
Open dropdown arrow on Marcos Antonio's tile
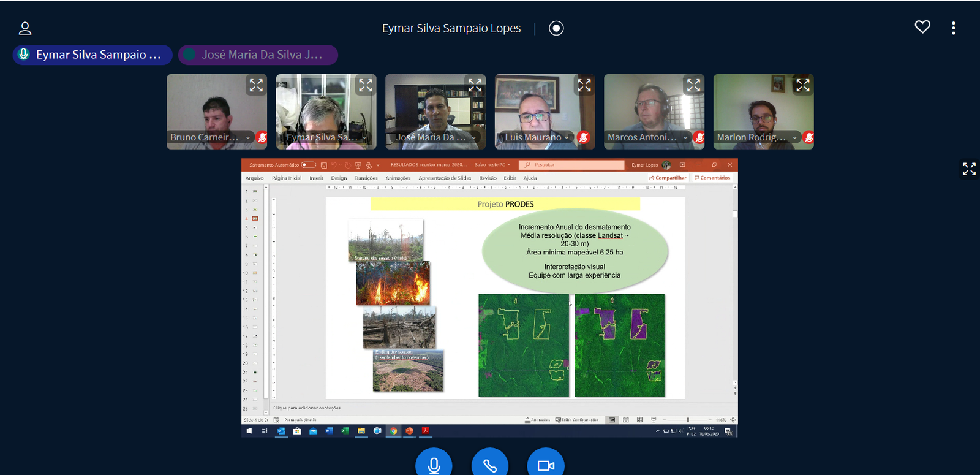tap(685, 137)
